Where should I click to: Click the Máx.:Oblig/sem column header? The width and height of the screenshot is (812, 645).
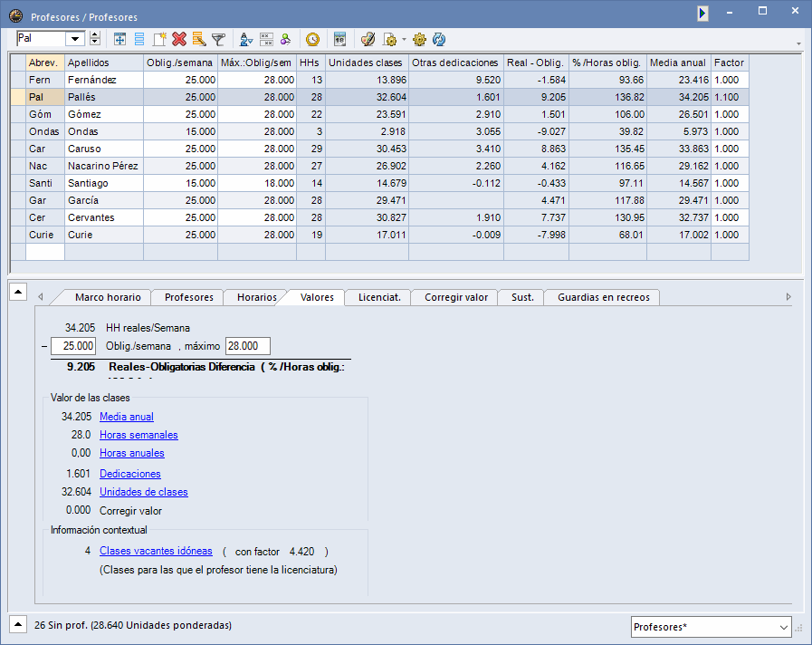pyautogui.click(x=257, y=63)
